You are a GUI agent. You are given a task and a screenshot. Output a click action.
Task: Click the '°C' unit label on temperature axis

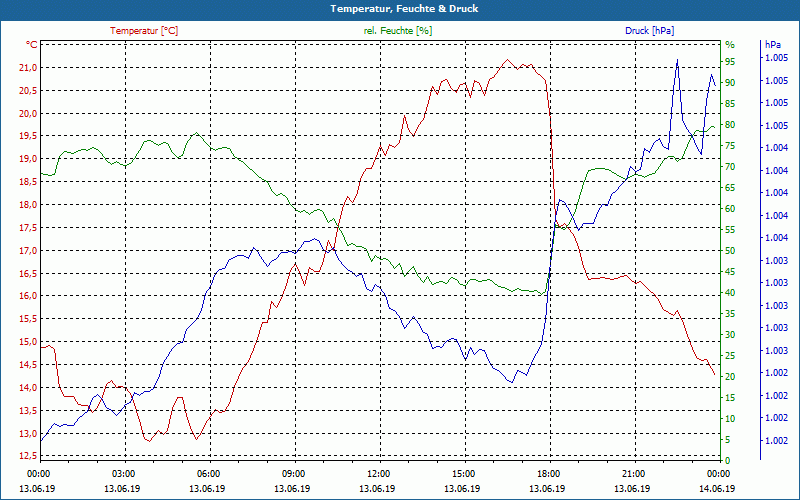point(32,45)
